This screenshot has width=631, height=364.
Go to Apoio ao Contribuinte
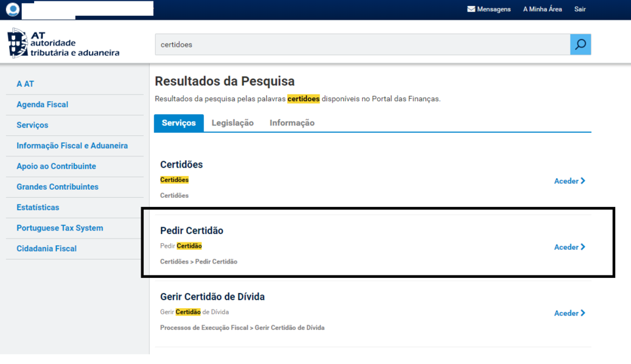point(56,166)
